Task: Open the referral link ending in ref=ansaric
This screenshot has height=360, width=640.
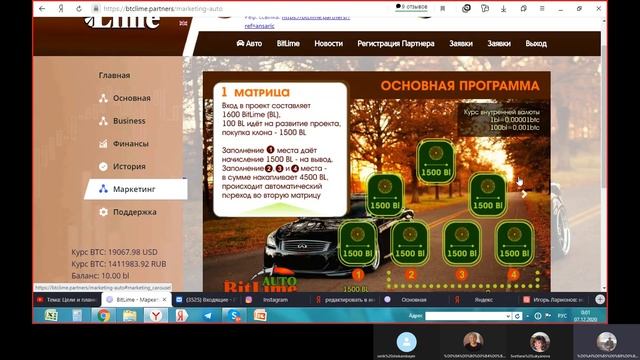Action: point(260,26)
